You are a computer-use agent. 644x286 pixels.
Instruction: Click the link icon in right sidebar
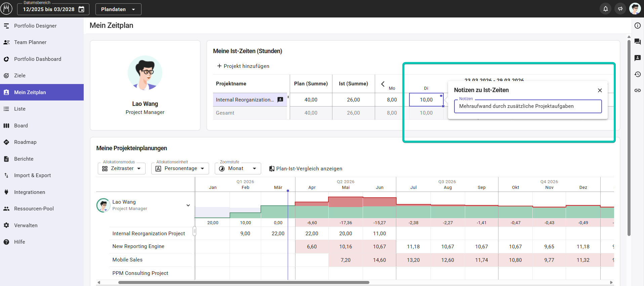point(637,90)
